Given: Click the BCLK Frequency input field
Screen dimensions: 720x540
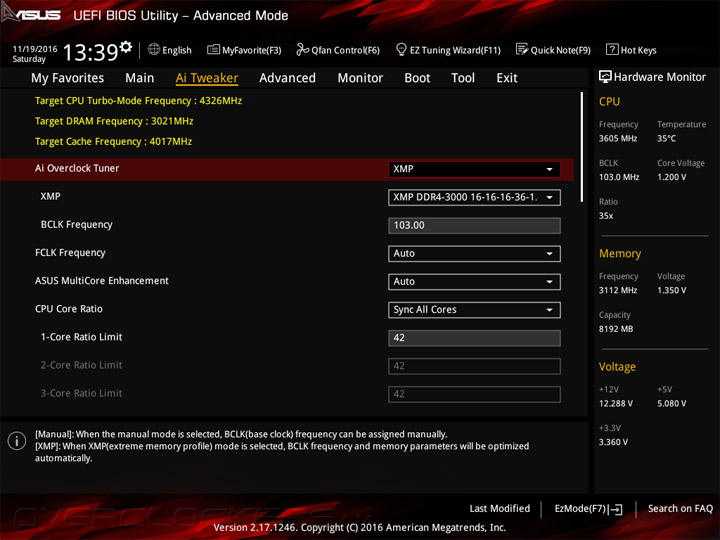Looking at the screenshot, I should click(474, 225).
